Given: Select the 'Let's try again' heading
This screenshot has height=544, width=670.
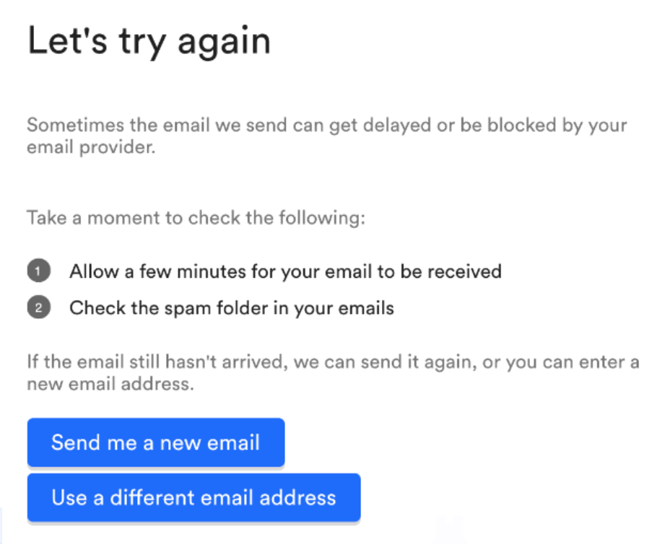Looking at the screenshot, I should coord(148,41).
